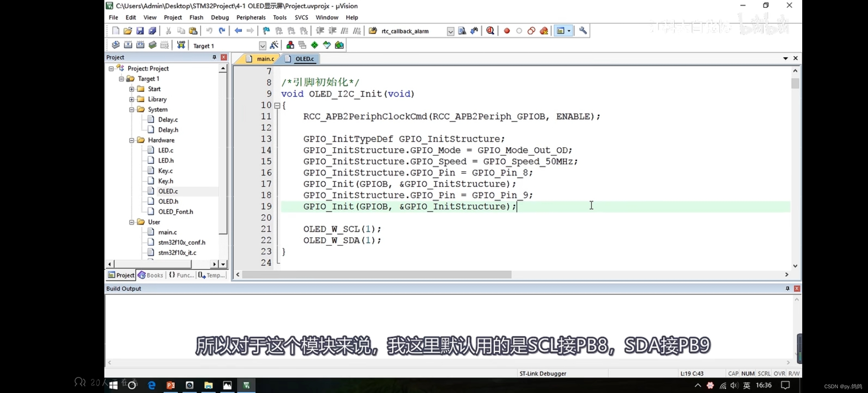Cut the selection with the scissors icon
This screenshot has width=868, height=393.
point(168,31)
